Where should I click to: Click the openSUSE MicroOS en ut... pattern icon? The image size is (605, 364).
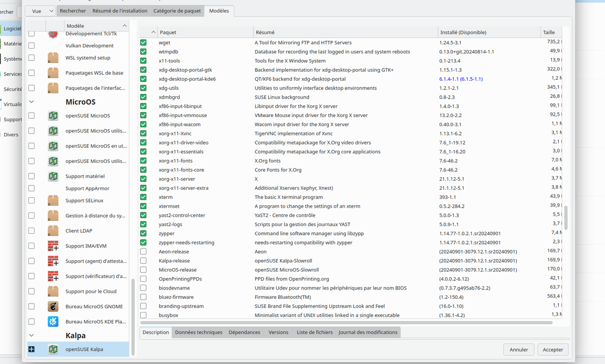(x=53, y=146)
